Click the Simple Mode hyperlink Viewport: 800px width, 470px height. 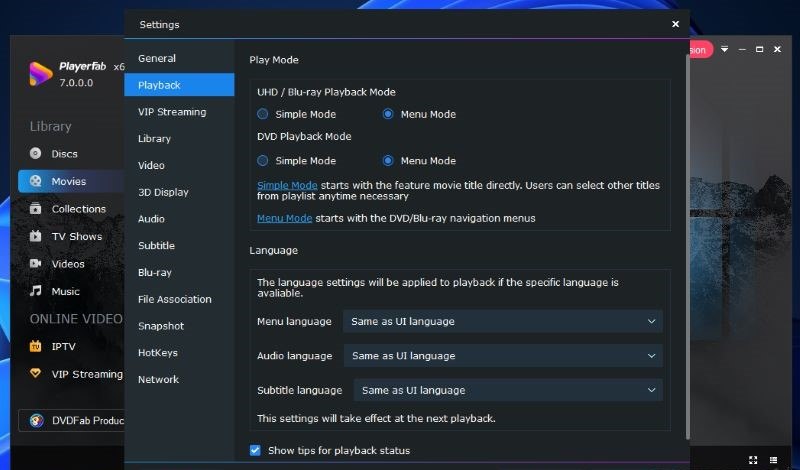tap(287, 185)
